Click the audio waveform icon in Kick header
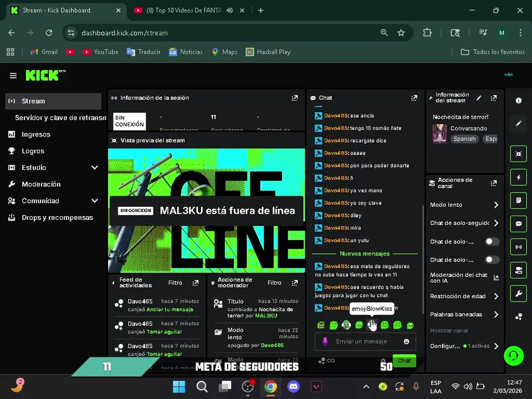The image size is (532, 399). (508, 75)
